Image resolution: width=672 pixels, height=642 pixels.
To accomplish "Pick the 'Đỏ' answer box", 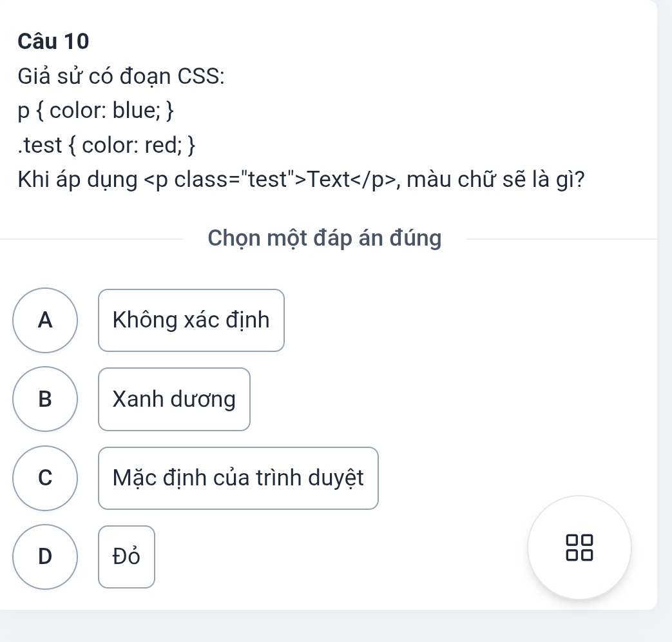I will 126,557.
